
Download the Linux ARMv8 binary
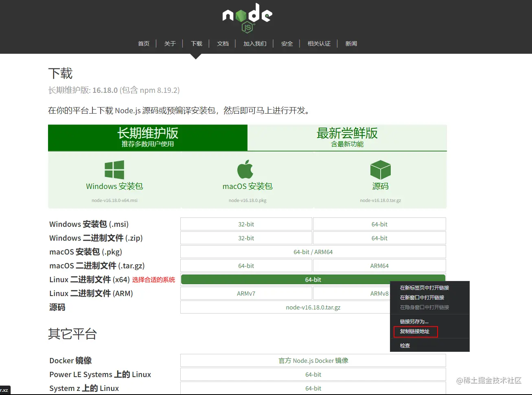379,294
